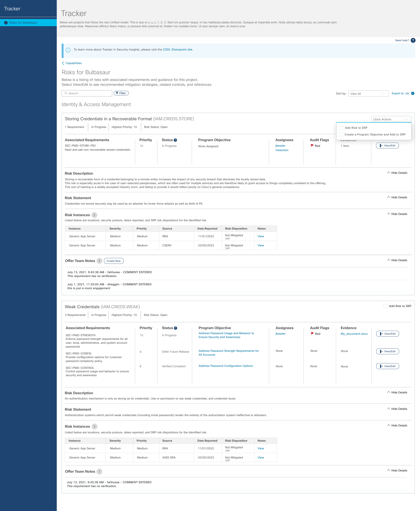Collapse Risk Statement in Weak Credentials
Image resolution: width=420 pixels, height=511 pixels.
click(397, 409)
